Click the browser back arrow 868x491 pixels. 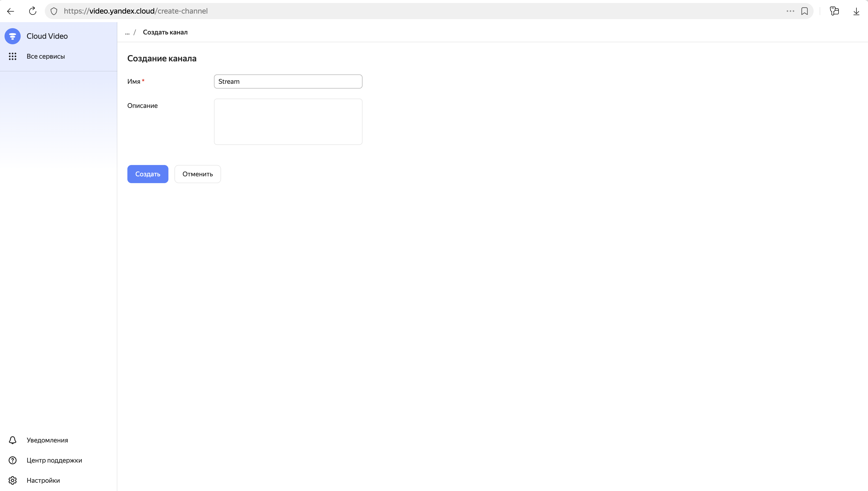pyautogui.click(x=11, y=11)
